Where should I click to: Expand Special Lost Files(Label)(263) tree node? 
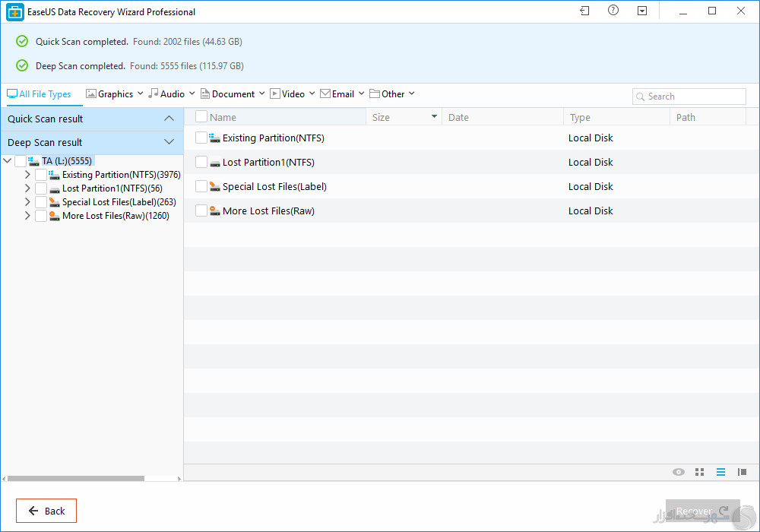pyautogui.click(x=27, y=201)
